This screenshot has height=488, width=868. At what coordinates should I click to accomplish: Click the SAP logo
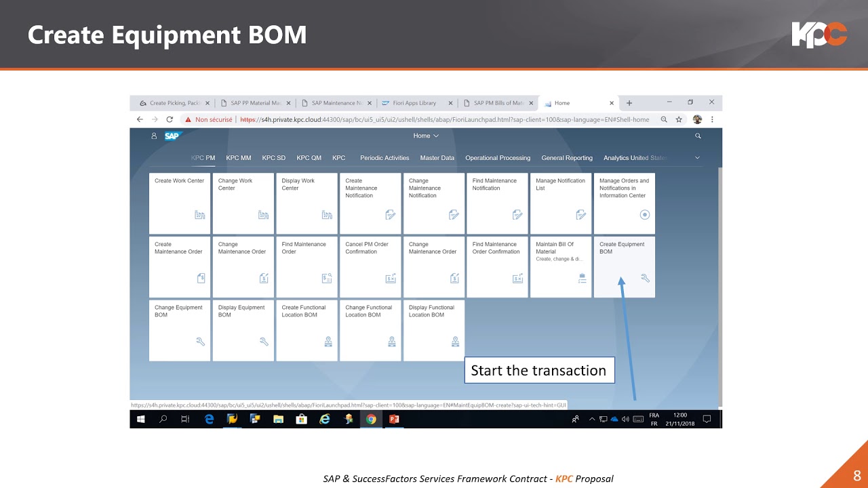pos(173,136)
